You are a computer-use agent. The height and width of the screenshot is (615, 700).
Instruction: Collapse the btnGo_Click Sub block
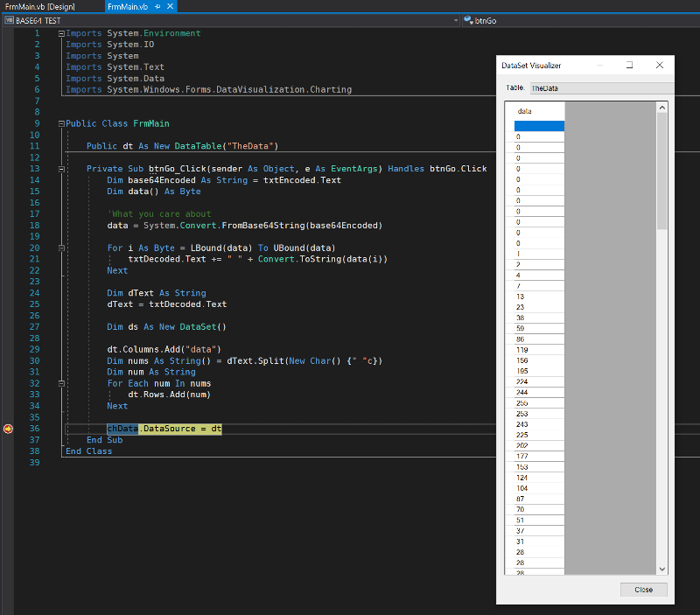[60, 169]
